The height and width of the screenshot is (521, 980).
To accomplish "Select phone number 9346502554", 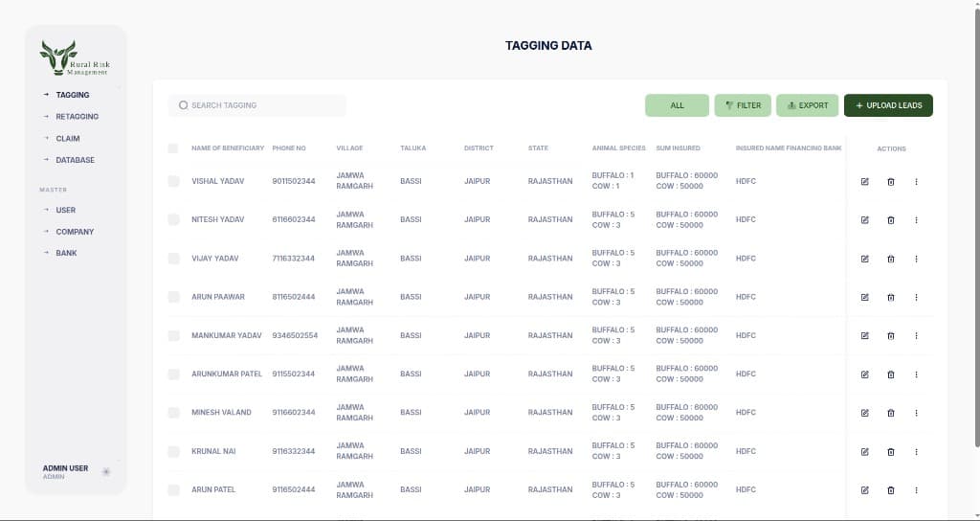I will click(295, 335).
